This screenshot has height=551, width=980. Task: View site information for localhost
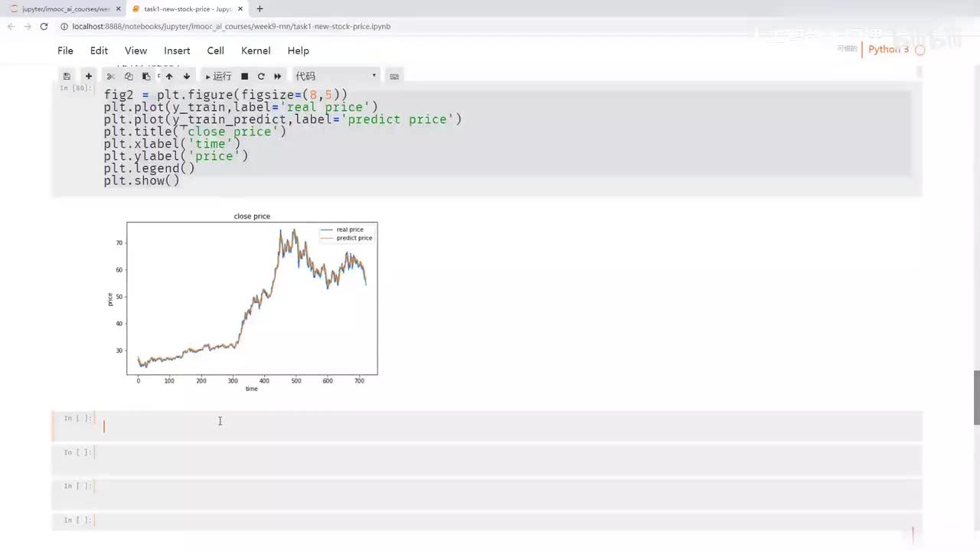click(64, 26)
